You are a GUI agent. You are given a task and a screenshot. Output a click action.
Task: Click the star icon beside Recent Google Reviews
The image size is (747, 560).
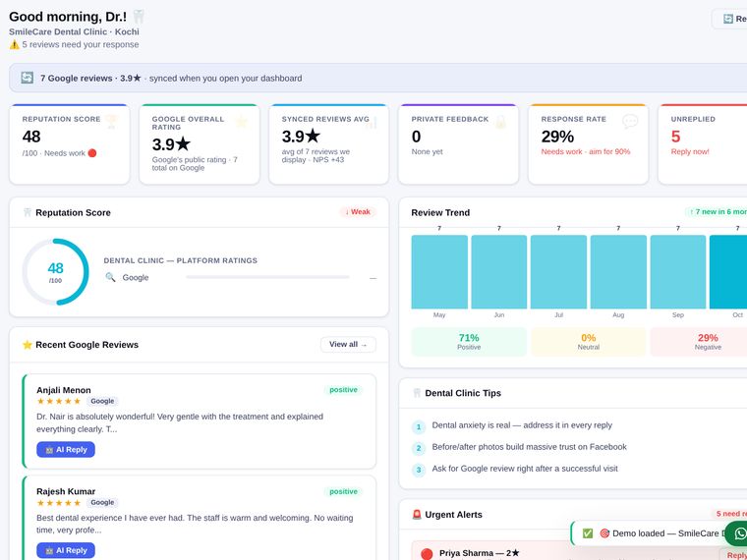coord(28,345)
